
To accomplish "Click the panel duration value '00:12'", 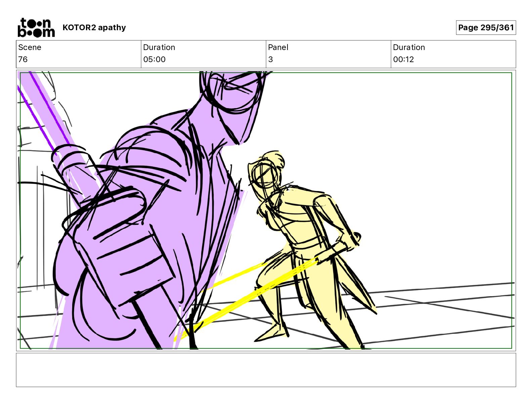I will click(403, 59).
